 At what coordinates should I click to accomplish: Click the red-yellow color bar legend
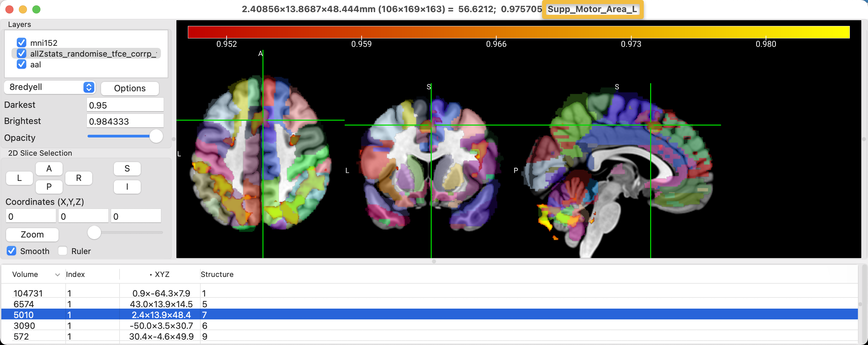click(x=519, y=32)
